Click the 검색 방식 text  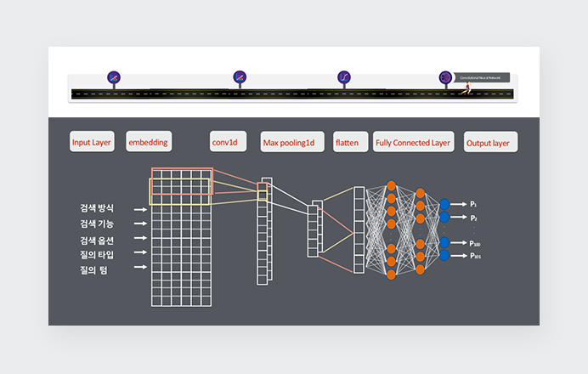pyautogui.click(x=97, y=208)
